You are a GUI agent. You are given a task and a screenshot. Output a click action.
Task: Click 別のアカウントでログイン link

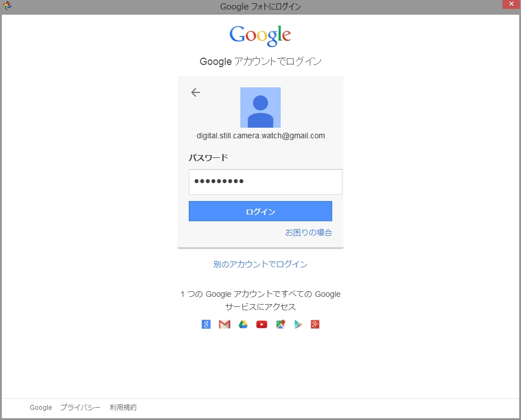[x=260, y=264]
